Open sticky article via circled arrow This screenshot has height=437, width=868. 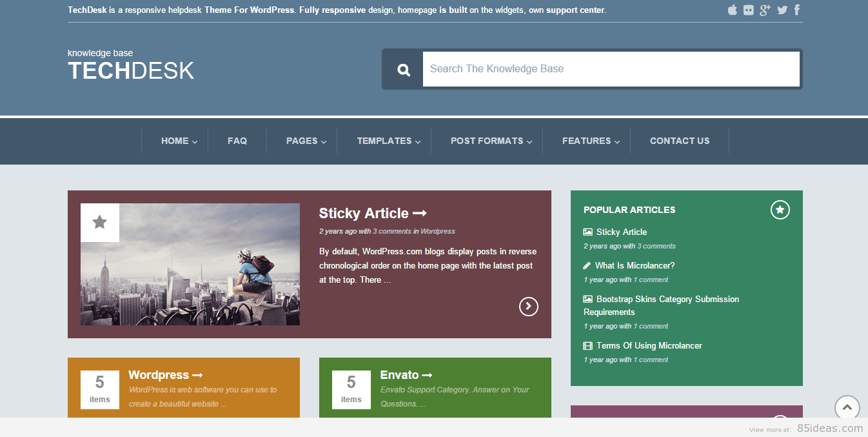(529, 307)
